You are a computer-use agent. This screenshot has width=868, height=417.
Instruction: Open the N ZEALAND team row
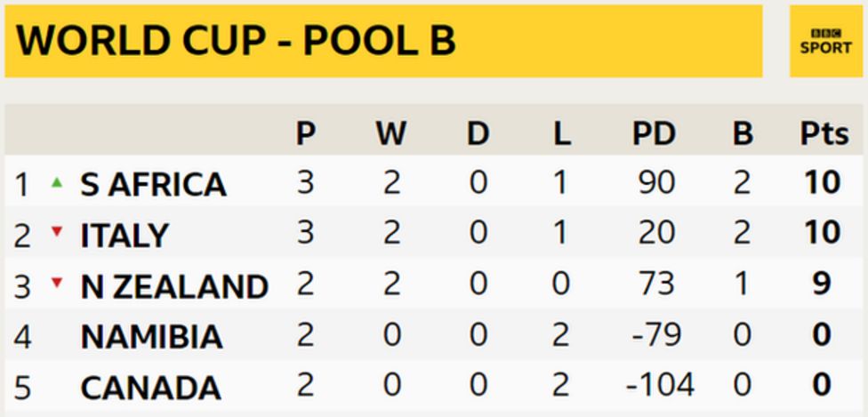pos(174,285)
